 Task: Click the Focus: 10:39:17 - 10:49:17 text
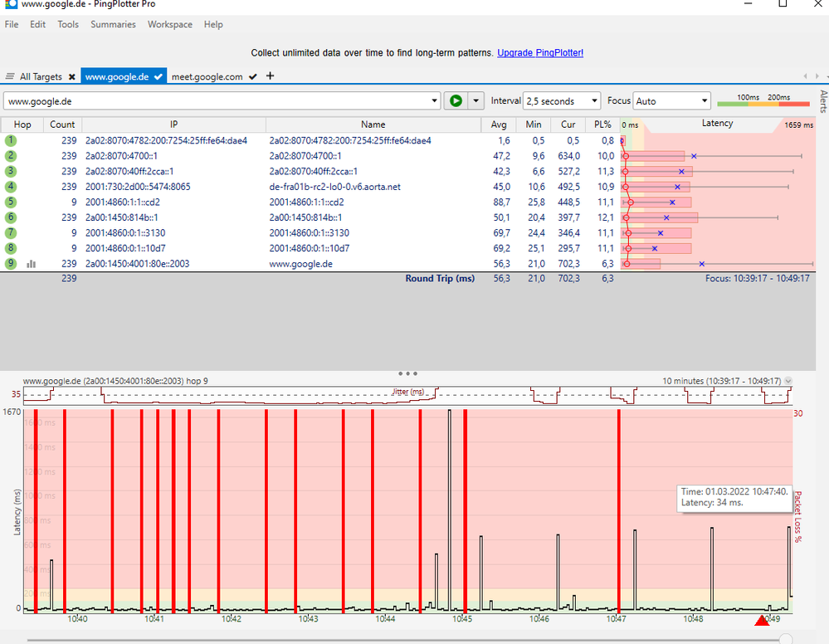(x=757, y=278)
